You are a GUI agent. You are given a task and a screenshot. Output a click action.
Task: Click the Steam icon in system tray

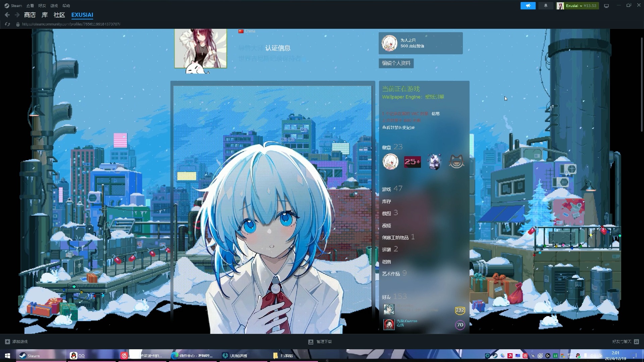[x=495, y=356]
